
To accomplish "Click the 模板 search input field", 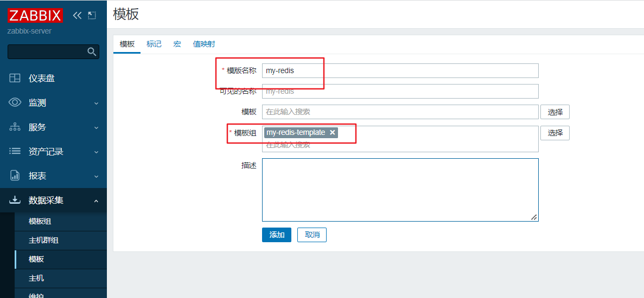I will (x=400, y=112).
